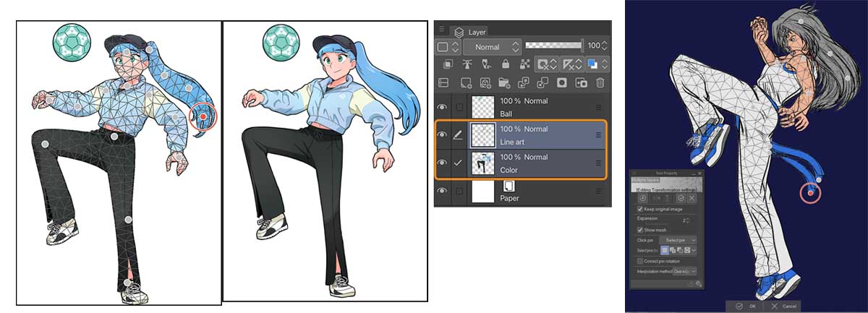This screenshot has width=868, height=313.
Task: Click the confirm checkmark icon in Tool Property
Action: pyautogui.click(x=680, y=198)
